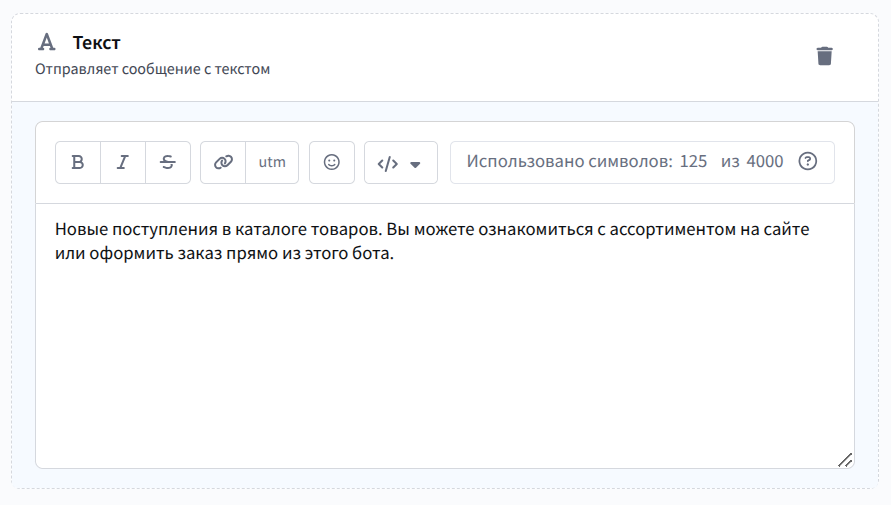The image size is (891, 505).
Task: Click the 4000 character limit number
Action: point(765,162)
